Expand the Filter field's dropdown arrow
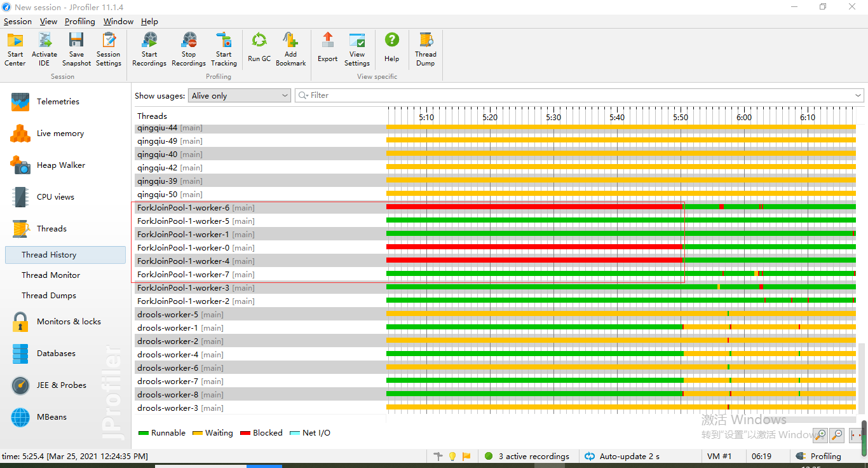Screen dimensions: 868x468 (x=858, y=95)
